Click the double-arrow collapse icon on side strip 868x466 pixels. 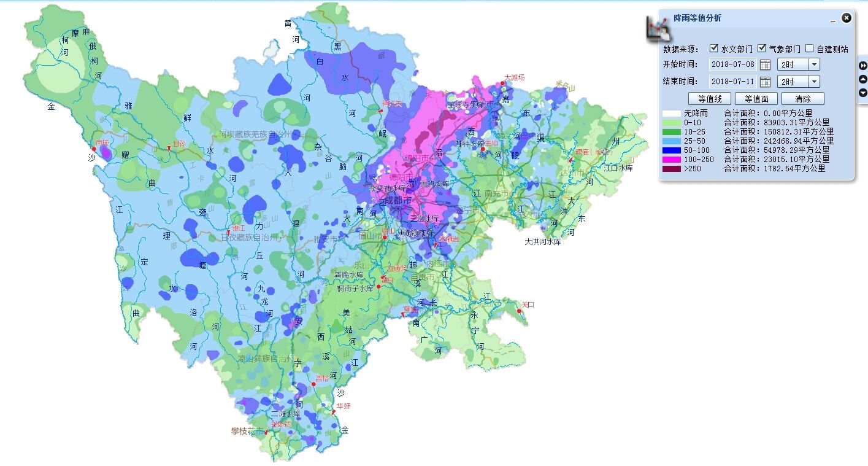tap(863, 66)
